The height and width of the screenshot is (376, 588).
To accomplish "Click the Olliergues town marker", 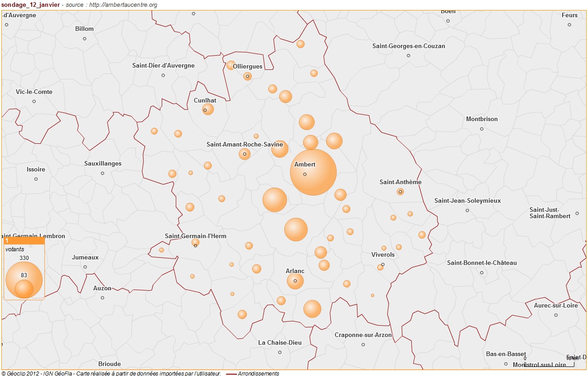I will [247, 76].
